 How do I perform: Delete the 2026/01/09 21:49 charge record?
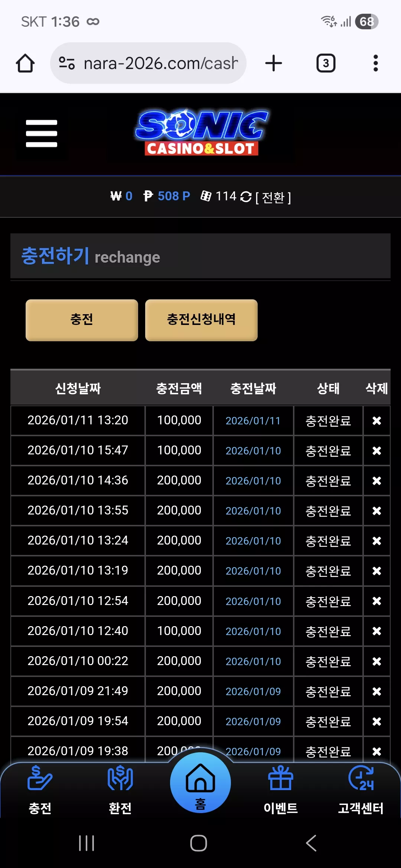click(x=376, y=691)
